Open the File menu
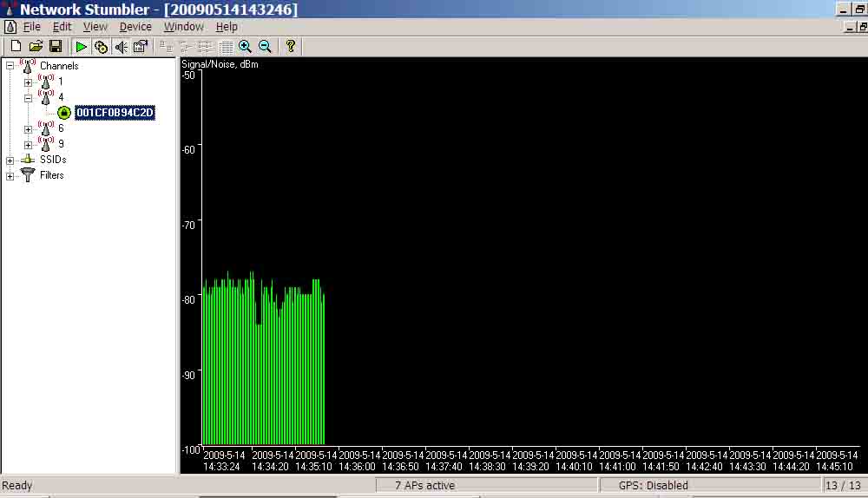 tap(31, 27)
